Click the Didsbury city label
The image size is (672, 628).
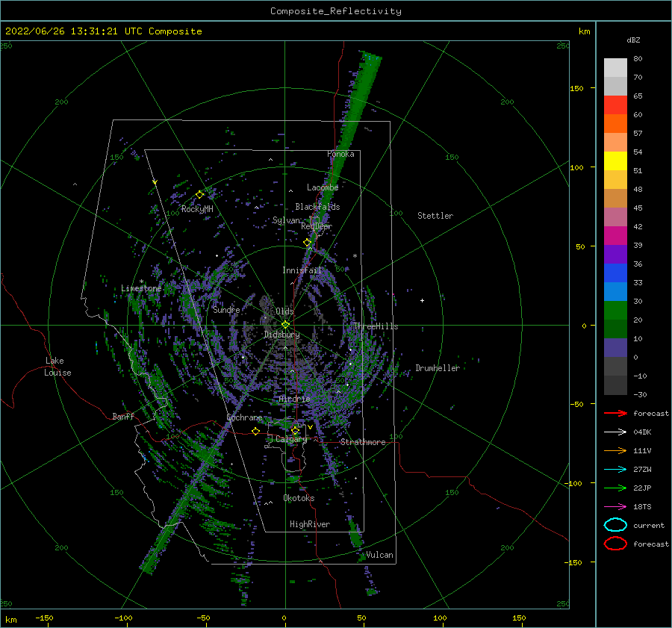point(282,335)
